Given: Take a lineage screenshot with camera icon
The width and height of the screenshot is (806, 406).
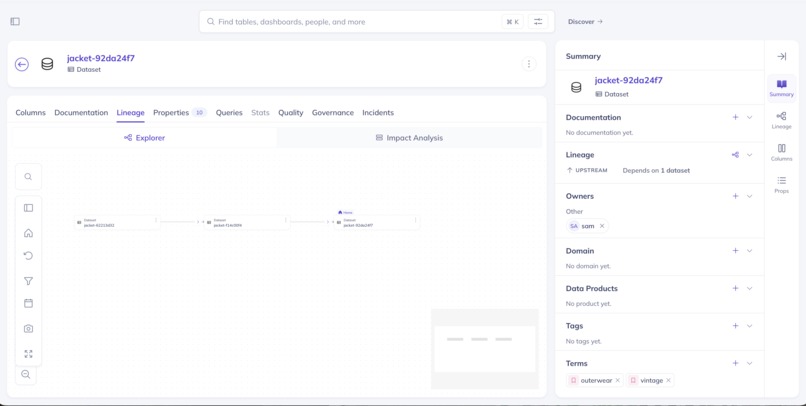Looking at the screenshot, I should click(x=28, y=328).
